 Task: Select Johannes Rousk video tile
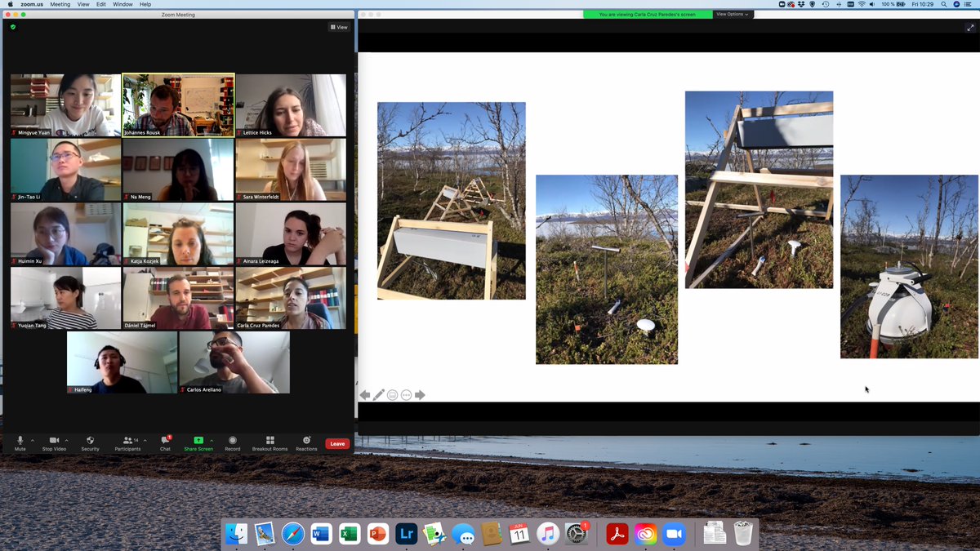[178, 105]
